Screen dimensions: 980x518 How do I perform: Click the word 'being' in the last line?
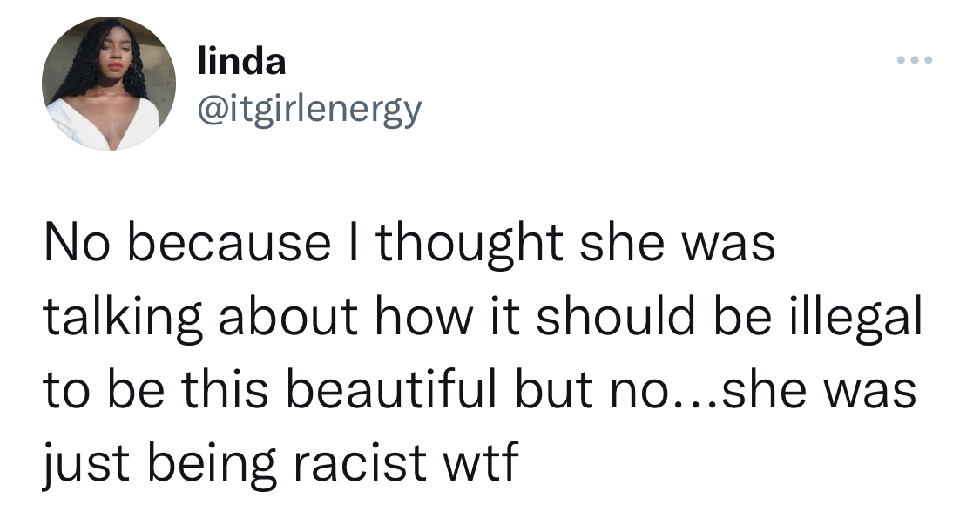(210, 466)
